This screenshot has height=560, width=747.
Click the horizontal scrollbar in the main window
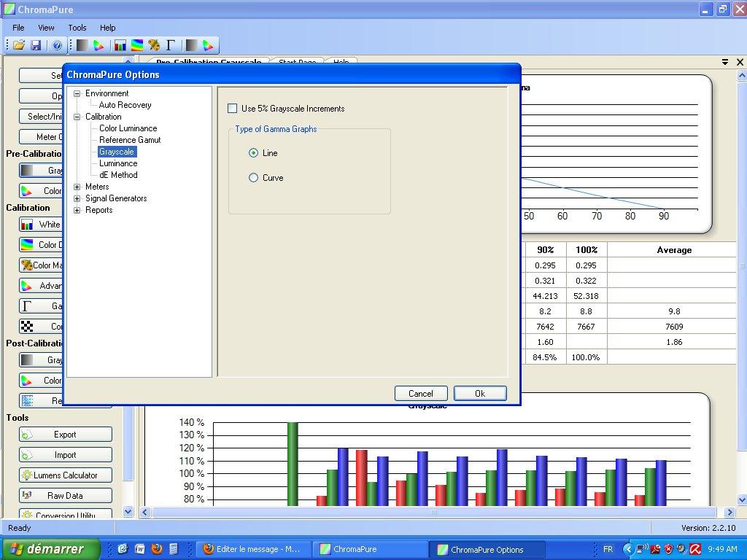tap(433, 513)
